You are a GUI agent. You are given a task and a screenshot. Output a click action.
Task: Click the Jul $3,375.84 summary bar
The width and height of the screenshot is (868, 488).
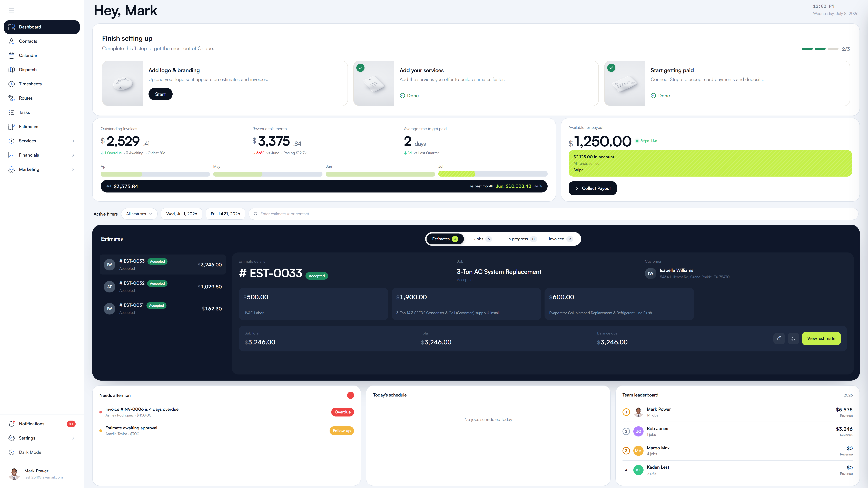click(324, 186)
